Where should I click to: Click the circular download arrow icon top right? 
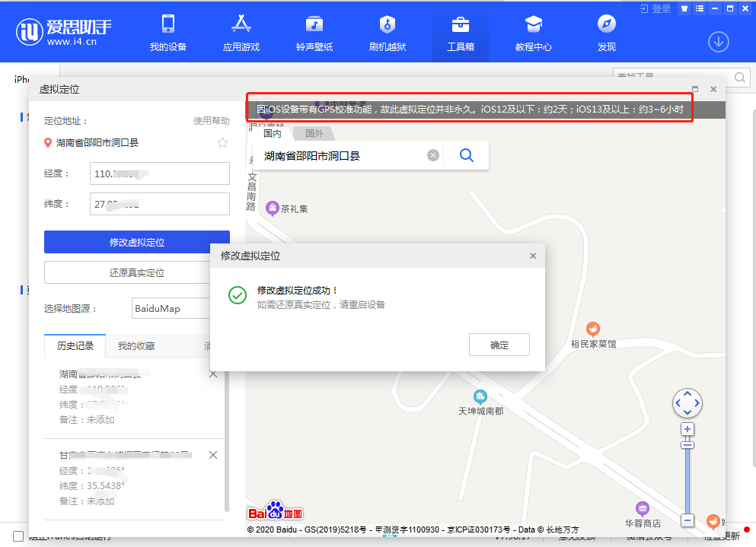(718, 42)
